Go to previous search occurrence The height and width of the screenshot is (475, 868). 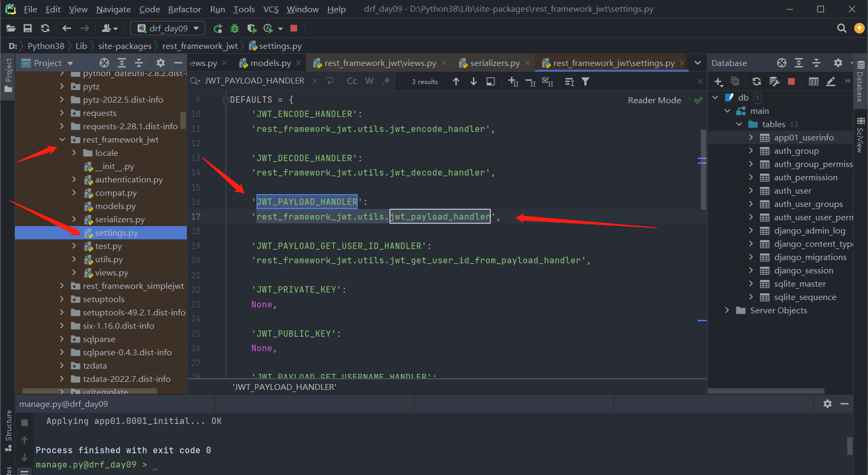pyautogui.click(x=456, y=81)
